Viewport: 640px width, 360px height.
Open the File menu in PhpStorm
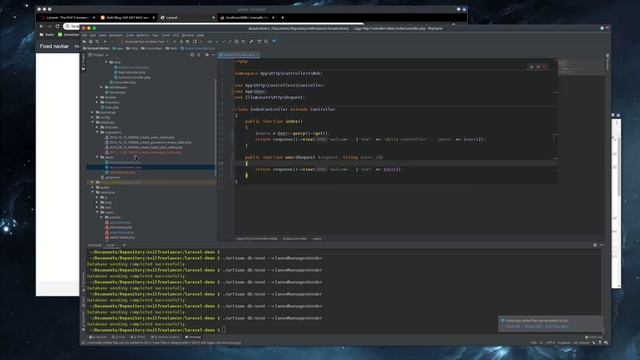pos(84,35)
